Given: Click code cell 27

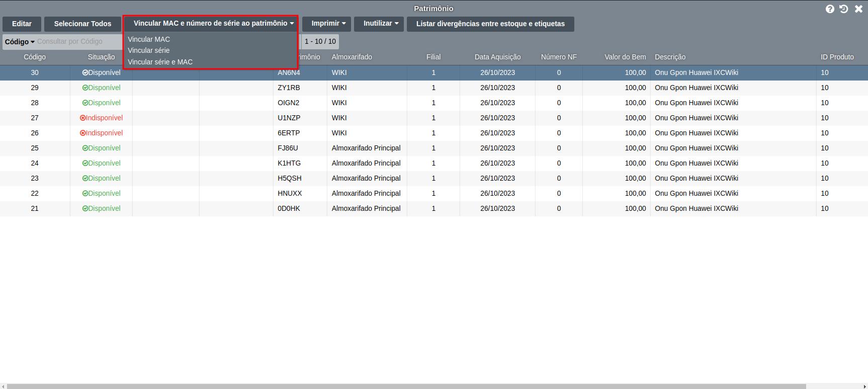Looking at the screenshot, I should coord(35,118).
